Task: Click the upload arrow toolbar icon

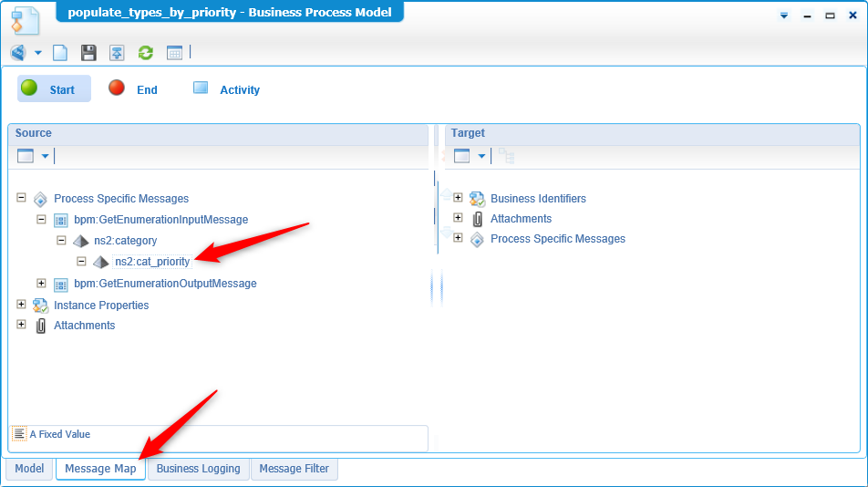Action: coord(117,53)
